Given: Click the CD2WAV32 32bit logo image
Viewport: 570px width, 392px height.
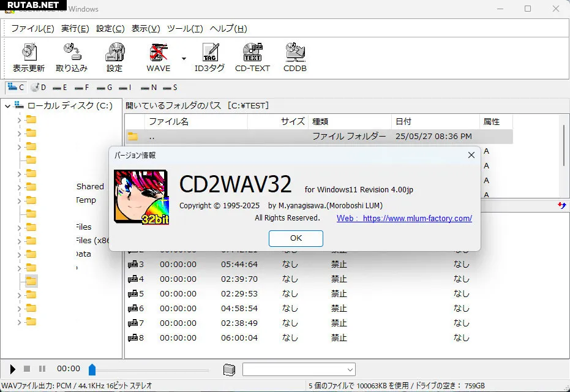Looking at the screenshot, I should pos(141,197).
